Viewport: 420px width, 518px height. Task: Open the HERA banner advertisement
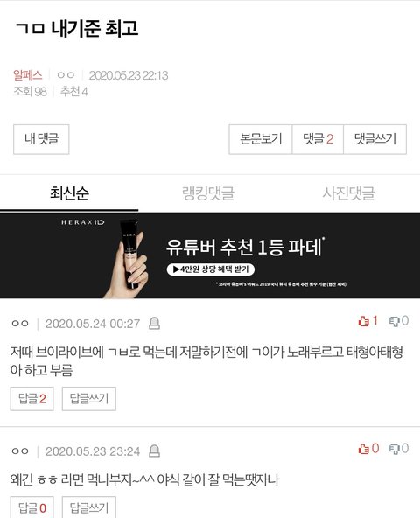(x=210, y=255)
